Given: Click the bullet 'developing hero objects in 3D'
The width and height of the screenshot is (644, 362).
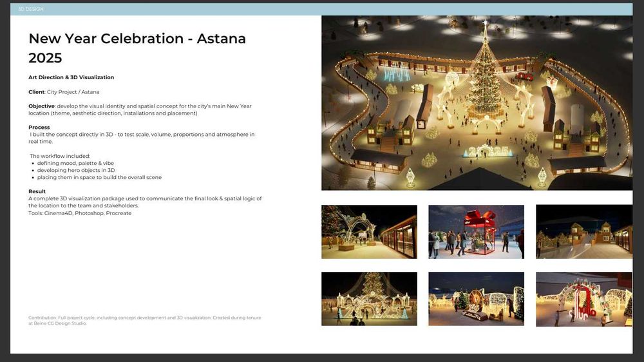Looking at the screenshot, I should [76, 170].
